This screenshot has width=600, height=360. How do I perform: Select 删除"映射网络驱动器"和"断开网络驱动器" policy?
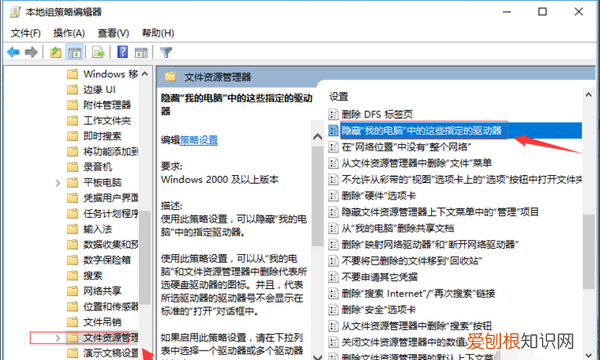click(430, 244)
